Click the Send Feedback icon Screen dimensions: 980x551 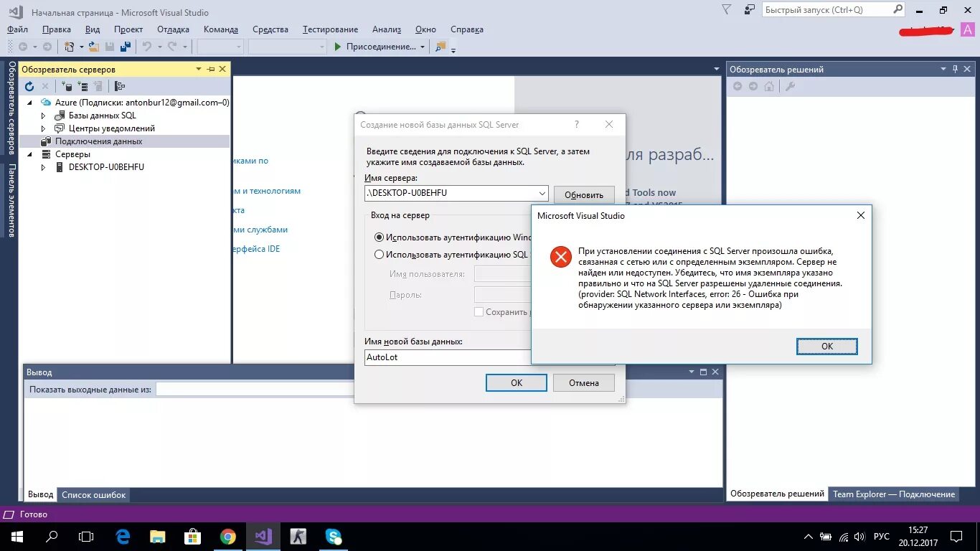pos(750,10)
